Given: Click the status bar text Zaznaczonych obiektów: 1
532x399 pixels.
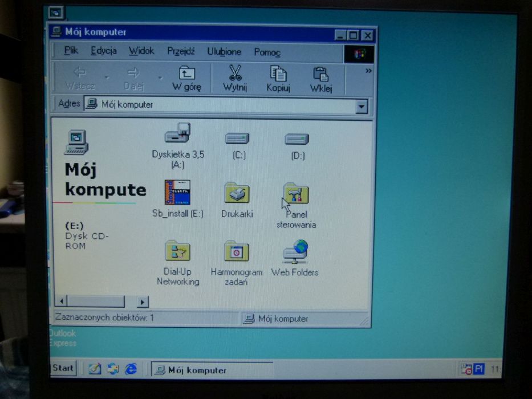Looking at the screenshot, I should 104,317.
